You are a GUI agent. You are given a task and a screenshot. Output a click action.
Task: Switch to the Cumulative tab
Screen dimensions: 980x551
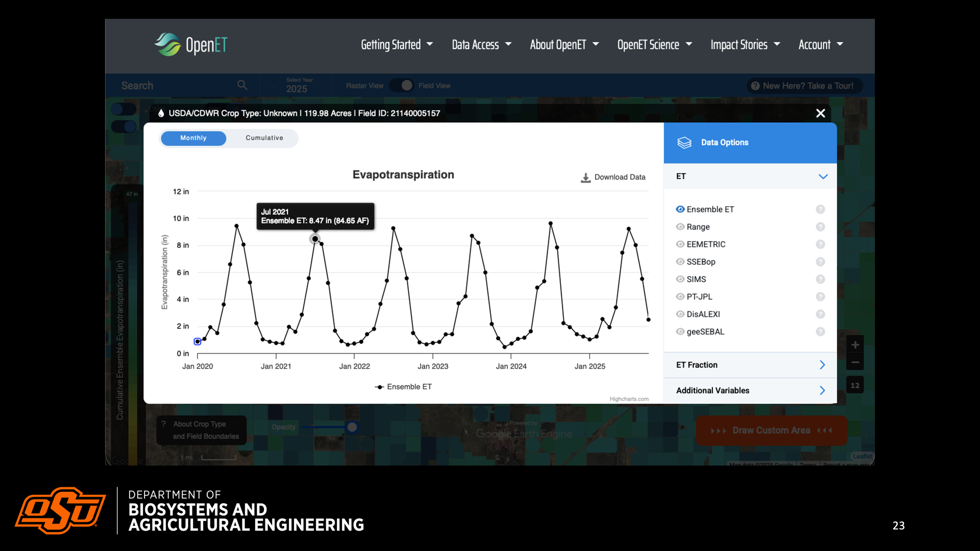(x=264, y=138)
